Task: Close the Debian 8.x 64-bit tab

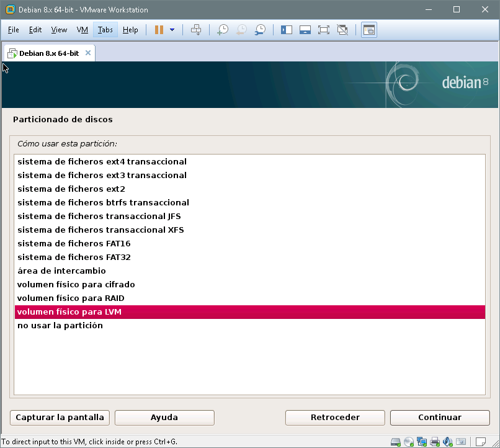Action: pos(88,53)
